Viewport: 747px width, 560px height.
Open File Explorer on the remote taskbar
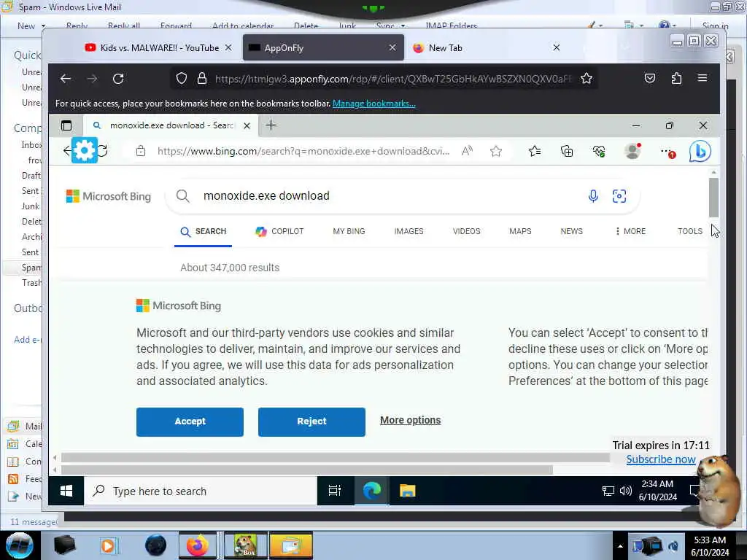pos(407,491)
